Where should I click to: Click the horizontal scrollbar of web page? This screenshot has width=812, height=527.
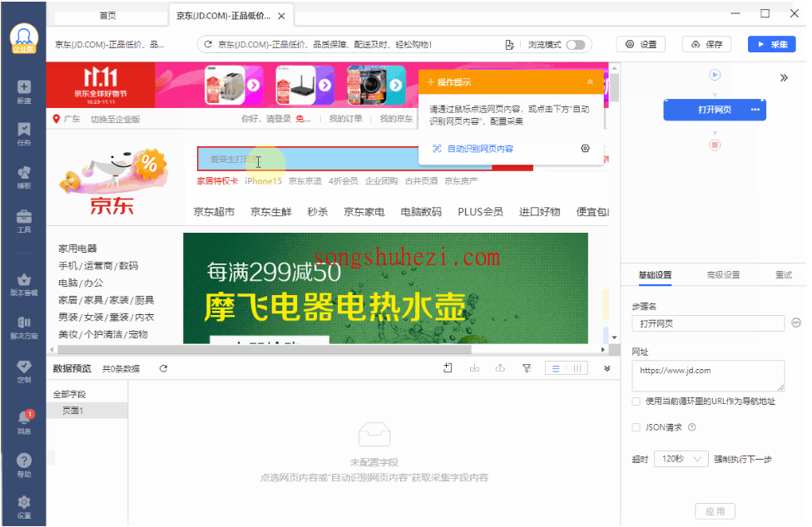point(264,350)
